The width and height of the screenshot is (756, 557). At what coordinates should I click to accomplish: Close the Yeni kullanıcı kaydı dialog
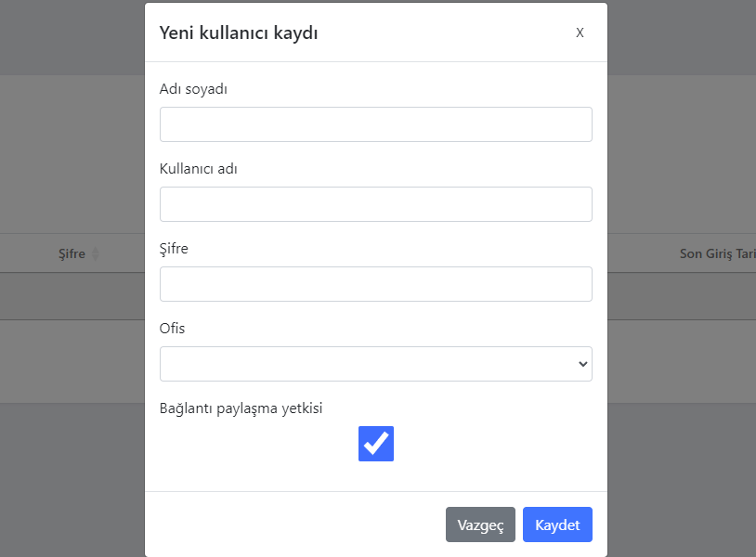tap(580, 32)
